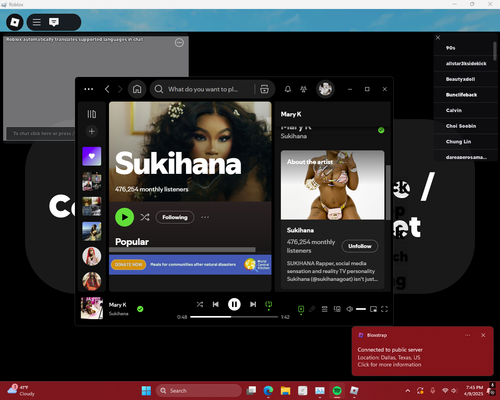Open File Explorer from taskbar
The height and width of the screenshot is (400, 500).
pos(285,391)
